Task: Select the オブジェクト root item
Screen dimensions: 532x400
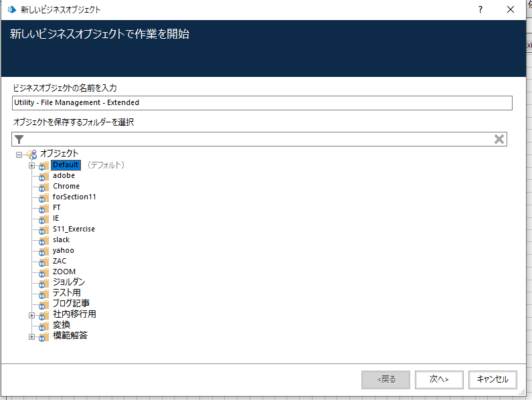Action: (59, 153)
